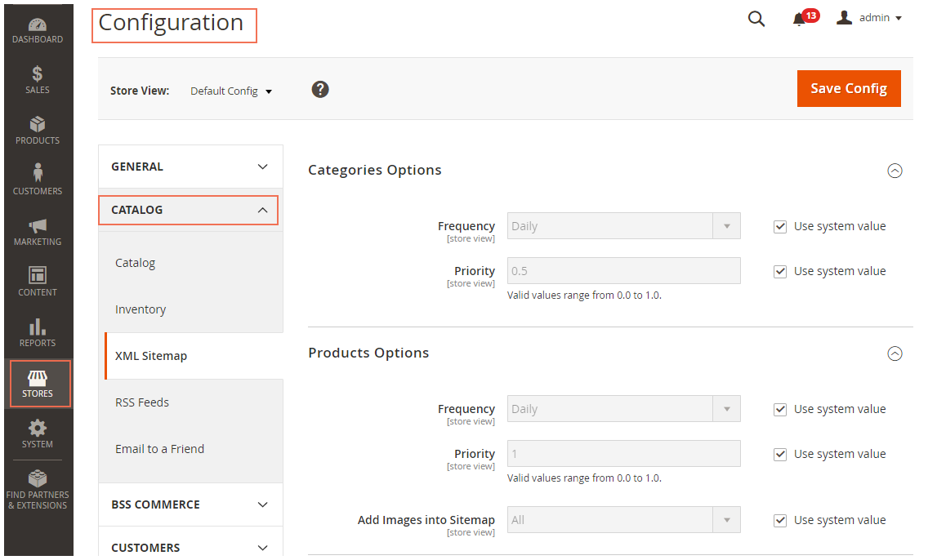Viewport: 937px width, 560px height.
Task: Click the search magnifier icon
Action: [x=756, y=19]
